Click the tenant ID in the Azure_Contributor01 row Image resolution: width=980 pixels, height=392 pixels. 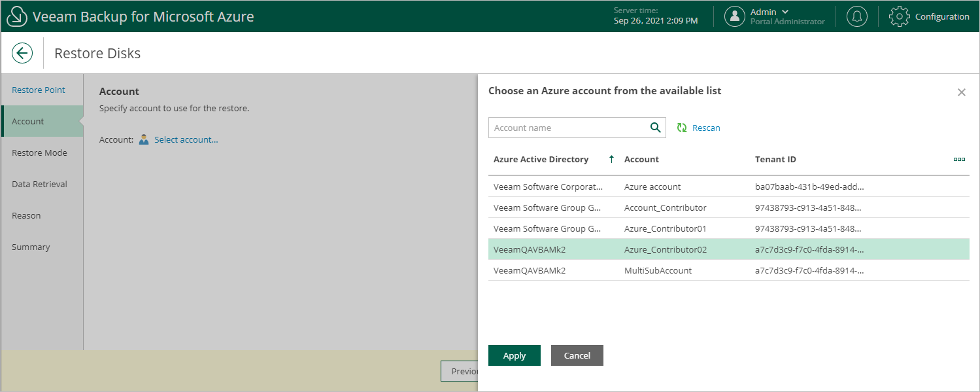point(808,228)
